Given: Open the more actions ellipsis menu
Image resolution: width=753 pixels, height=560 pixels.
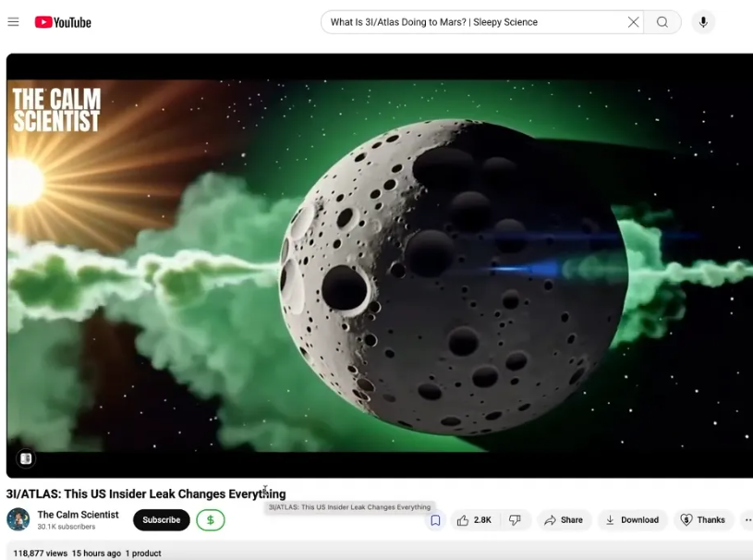Looking at the screenshot, I should pos(747,519).
